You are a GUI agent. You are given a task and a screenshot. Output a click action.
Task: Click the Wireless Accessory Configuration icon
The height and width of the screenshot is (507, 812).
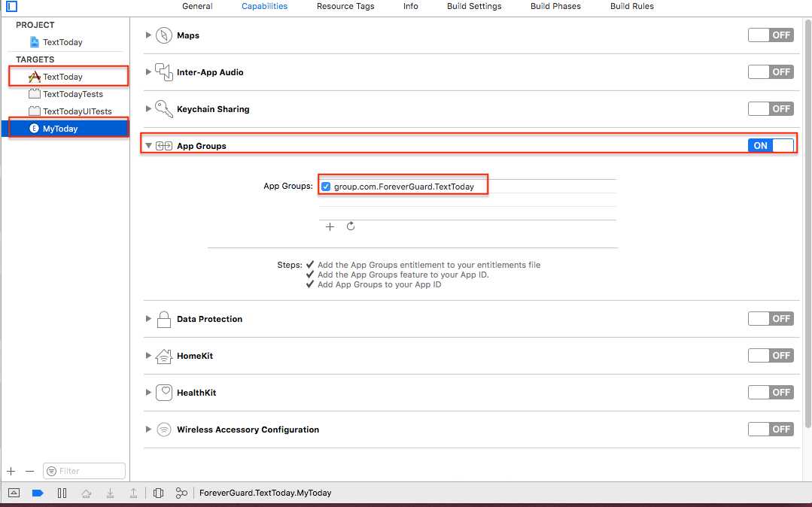pyautogui.click(x=163, y=430)
